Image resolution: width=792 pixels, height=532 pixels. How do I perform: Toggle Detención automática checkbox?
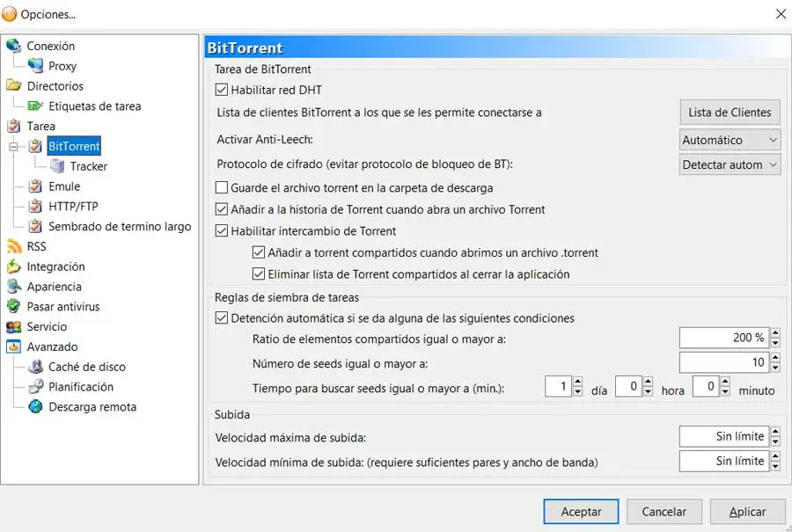click(221, 318)
